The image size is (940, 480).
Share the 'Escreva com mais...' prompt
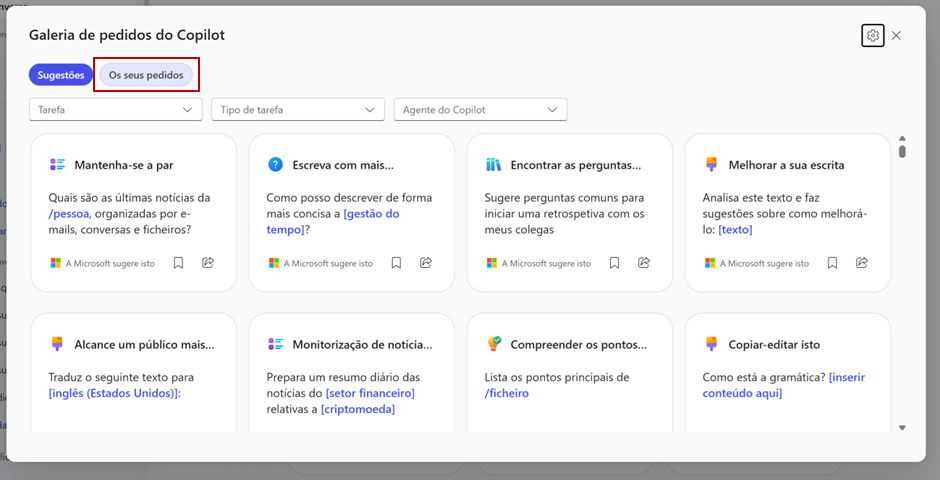click(426, 263)
